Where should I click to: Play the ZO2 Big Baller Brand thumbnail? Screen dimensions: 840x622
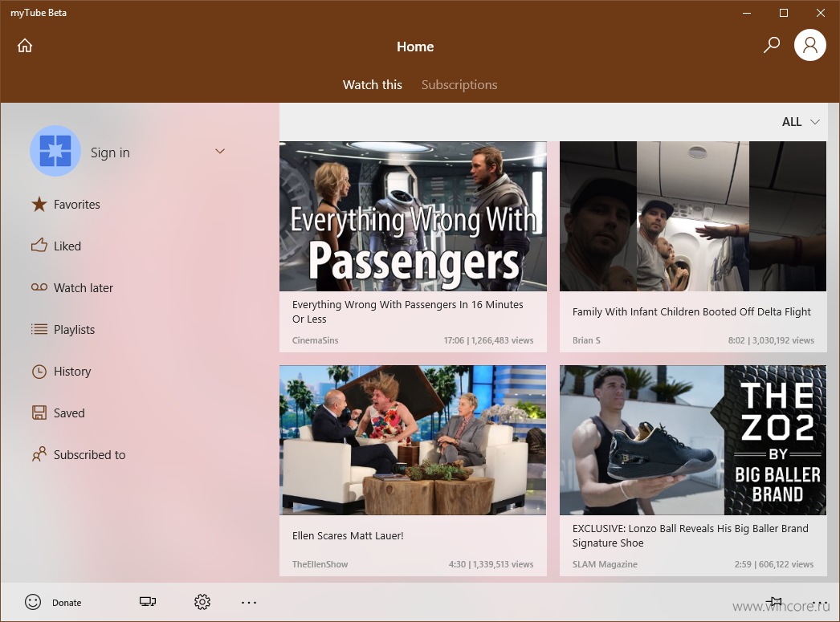coord(693,440)
